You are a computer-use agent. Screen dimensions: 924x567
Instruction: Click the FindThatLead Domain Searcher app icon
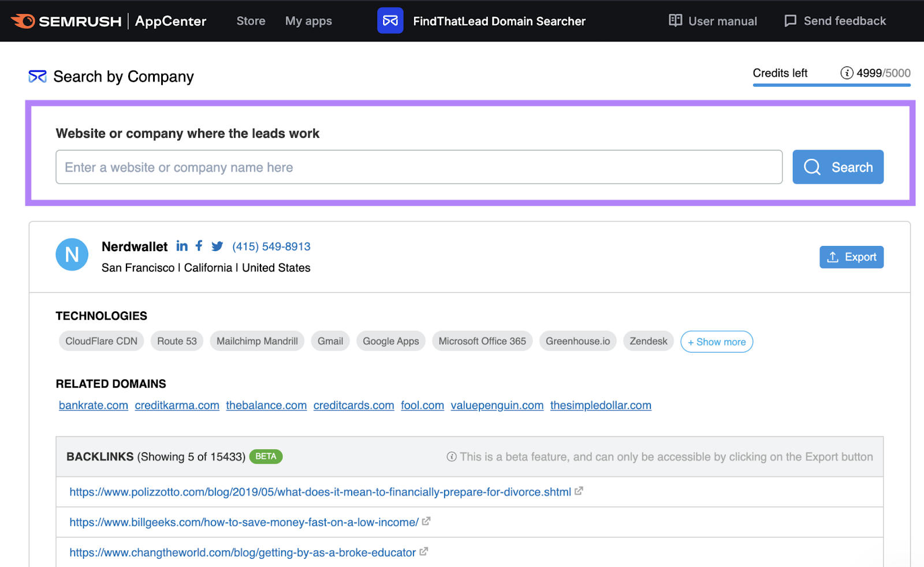click(390, 21)
